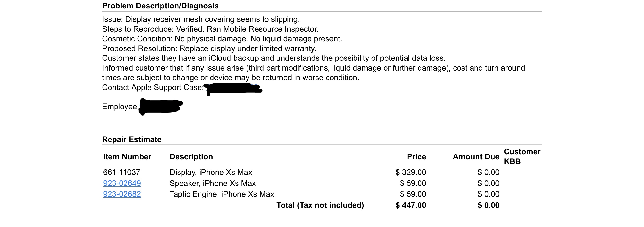Click the Speaker, iPhone Xs Max description
644x227 pixels.
[213, 183]
